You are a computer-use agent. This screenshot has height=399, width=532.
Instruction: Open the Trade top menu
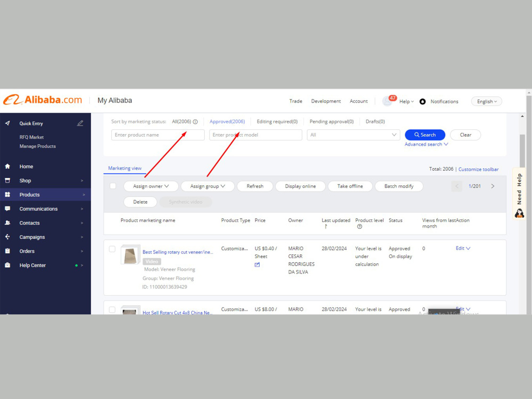(x=295, y=101)
